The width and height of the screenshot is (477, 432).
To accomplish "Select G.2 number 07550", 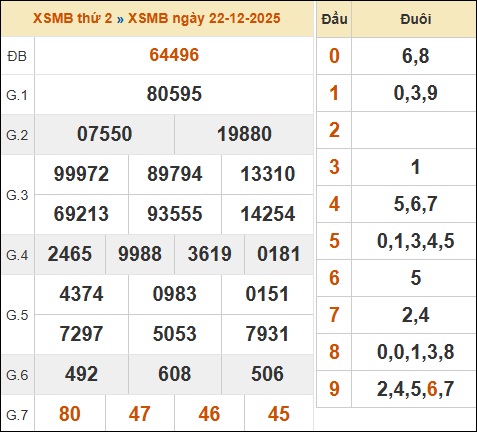I will pyautogui.click(x=104, y=134).
